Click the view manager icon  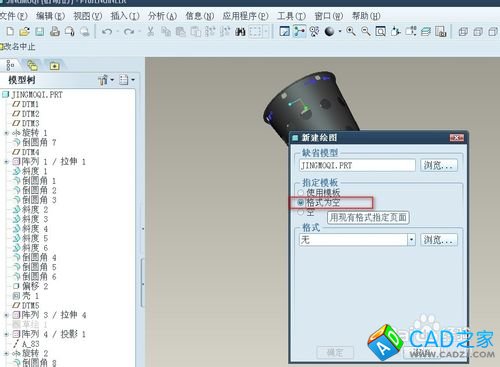(x=441, y=32)
